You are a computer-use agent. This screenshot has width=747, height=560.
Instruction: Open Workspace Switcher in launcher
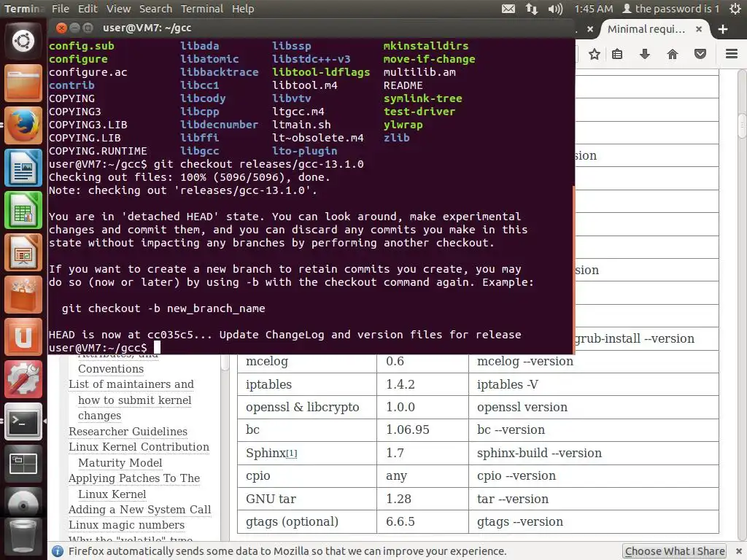pos(23,464)
